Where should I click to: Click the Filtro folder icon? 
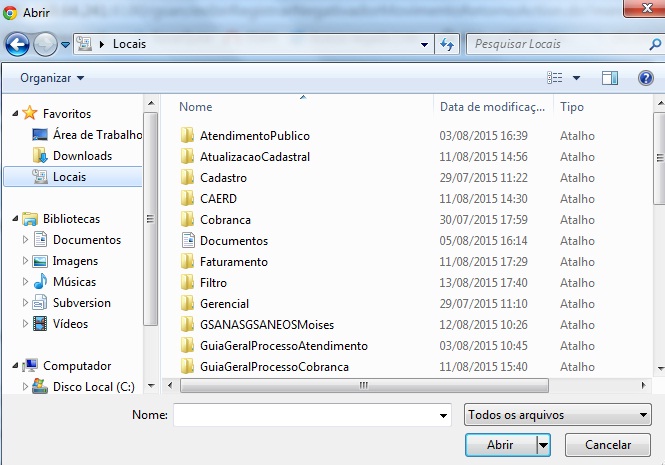point(187,282)
